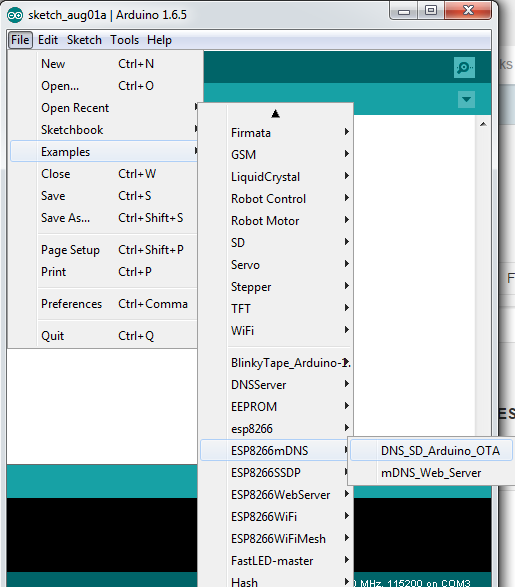Screen dimensions: 515x587
Task: Expand Robot Control examples
Action: (x=276, y=199)
